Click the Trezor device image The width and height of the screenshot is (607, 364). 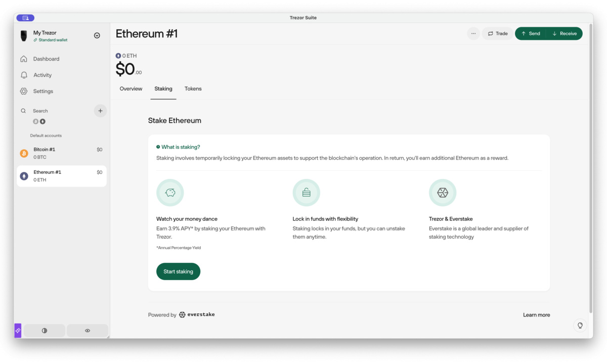pos(24,36)
